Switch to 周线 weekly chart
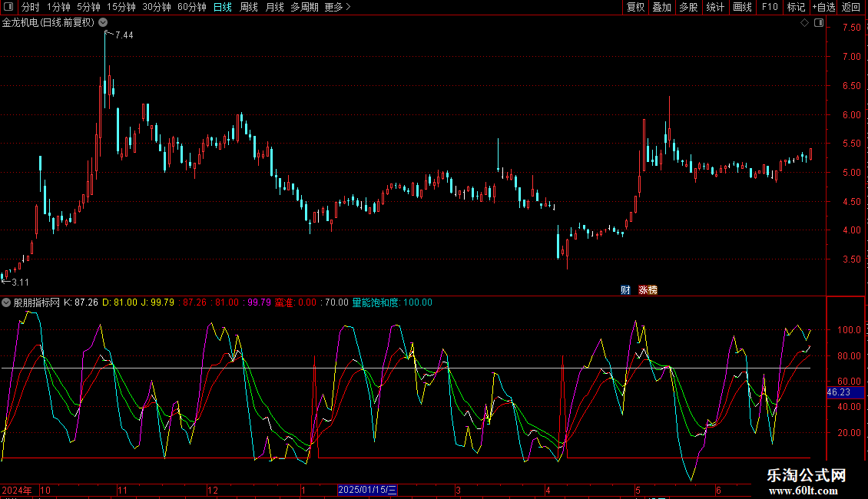Image resolution: width=868 pixels, height=499 pixels. [x=249, y=7]
